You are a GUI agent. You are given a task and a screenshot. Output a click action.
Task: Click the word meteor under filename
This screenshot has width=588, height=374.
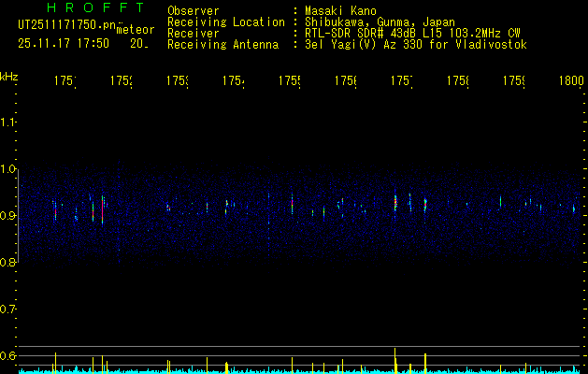click(x=136, y=30)
